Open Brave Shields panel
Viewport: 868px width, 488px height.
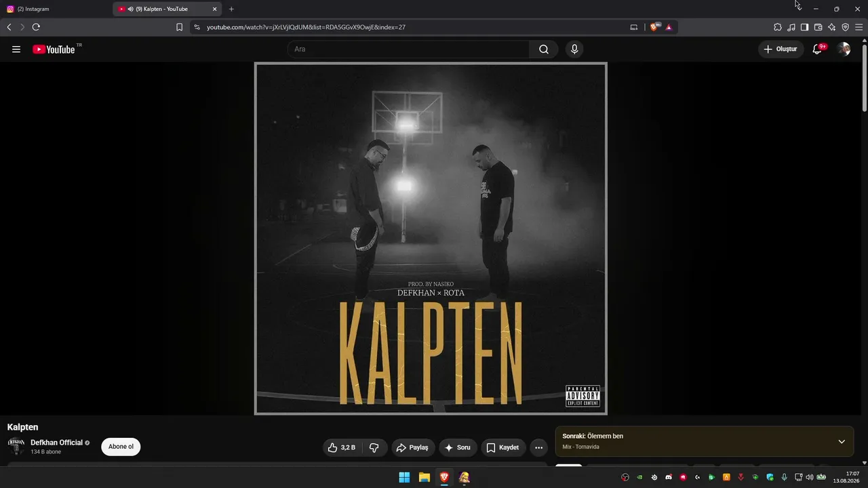(x=654, y=27)
